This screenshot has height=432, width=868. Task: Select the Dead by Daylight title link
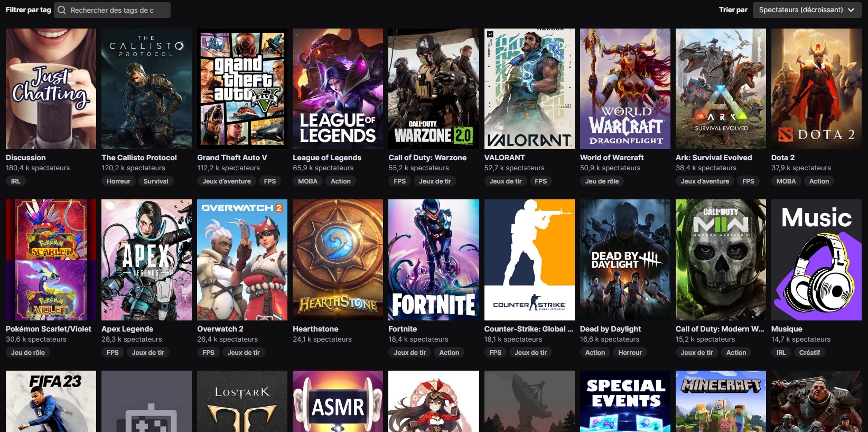point(610,329)
